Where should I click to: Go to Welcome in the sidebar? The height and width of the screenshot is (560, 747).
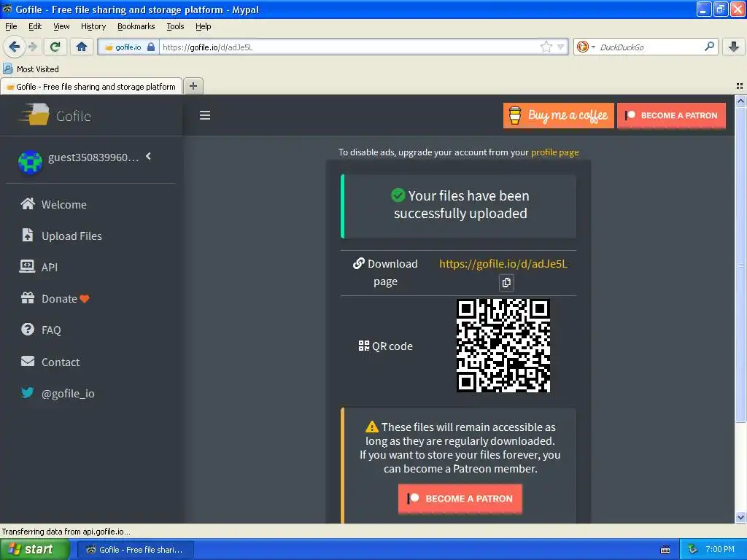coord(54,204)
